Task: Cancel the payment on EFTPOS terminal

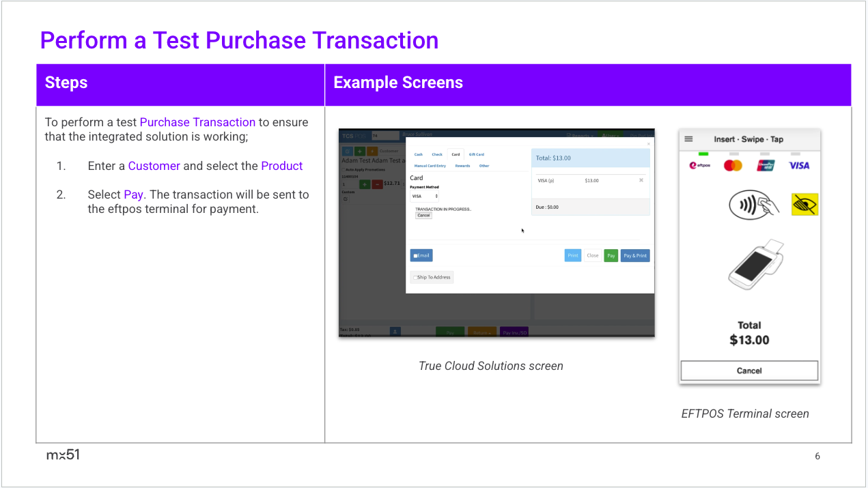Action: click(x=749, y=371)
